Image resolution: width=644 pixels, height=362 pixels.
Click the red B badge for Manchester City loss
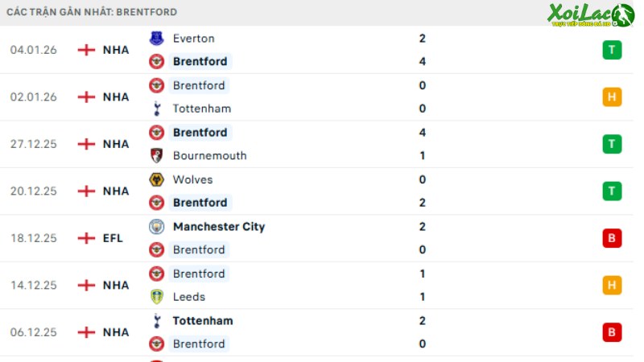612,238
